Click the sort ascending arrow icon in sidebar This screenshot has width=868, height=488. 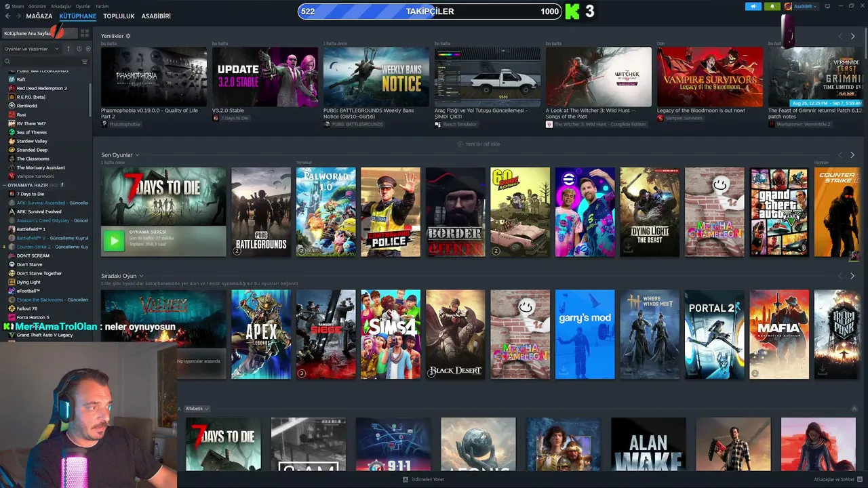click(x=68, y=49)
